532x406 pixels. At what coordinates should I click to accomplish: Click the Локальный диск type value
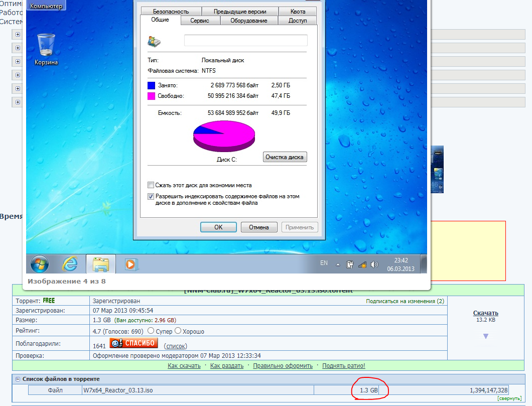tap(223, 60)
